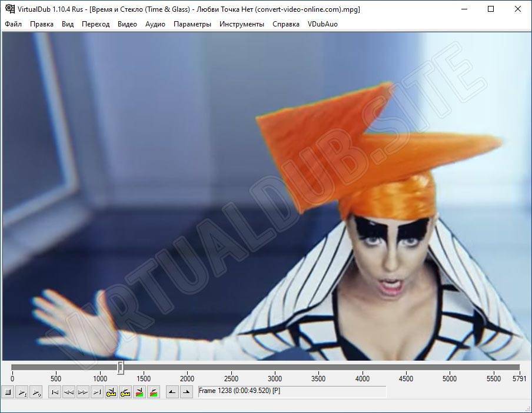This screenshot has width=532, height=413.
Task: Expand the Инструменты menu
Action: (241, 24)
